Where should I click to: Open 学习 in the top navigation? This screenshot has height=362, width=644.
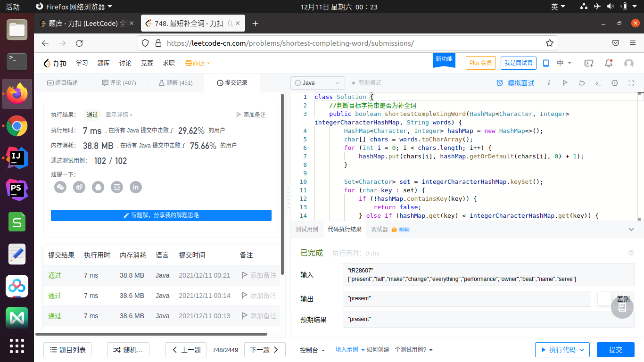(82, 63)
